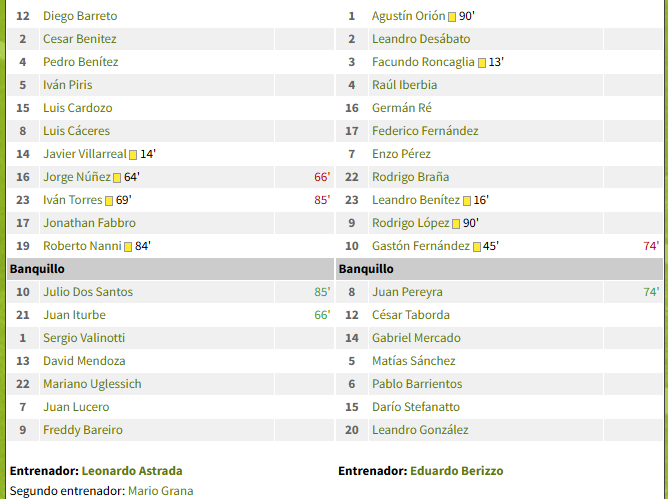Open Leonardo Astrada coach link
The image size is (668, 499).
(132, 471)
